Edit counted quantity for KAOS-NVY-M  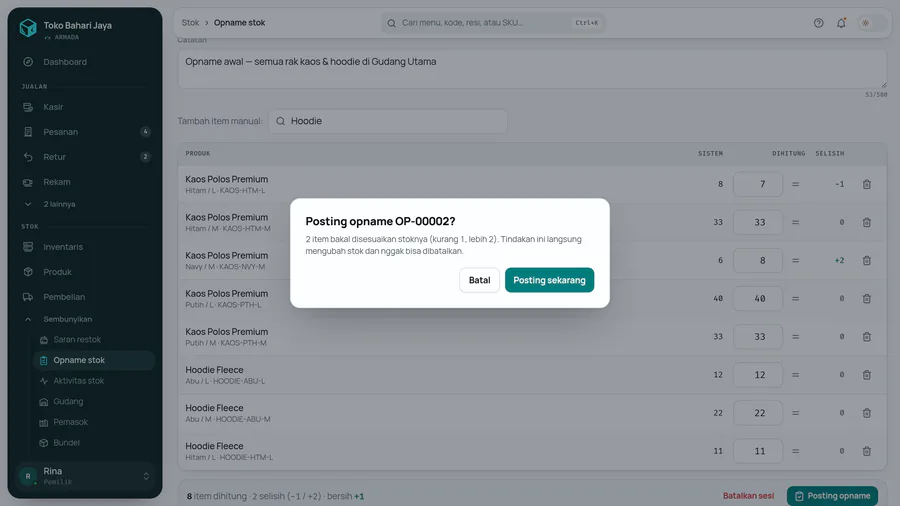(x=758, y=260)
